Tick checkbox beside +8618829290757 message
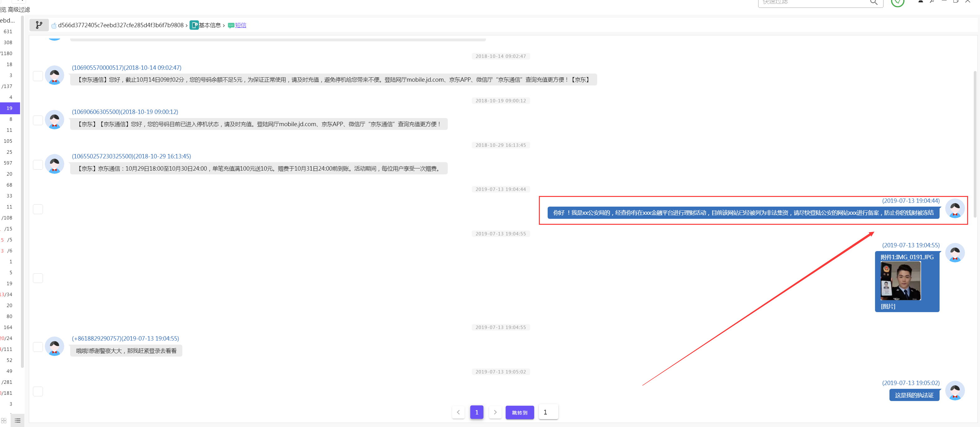 pos(38,347)
